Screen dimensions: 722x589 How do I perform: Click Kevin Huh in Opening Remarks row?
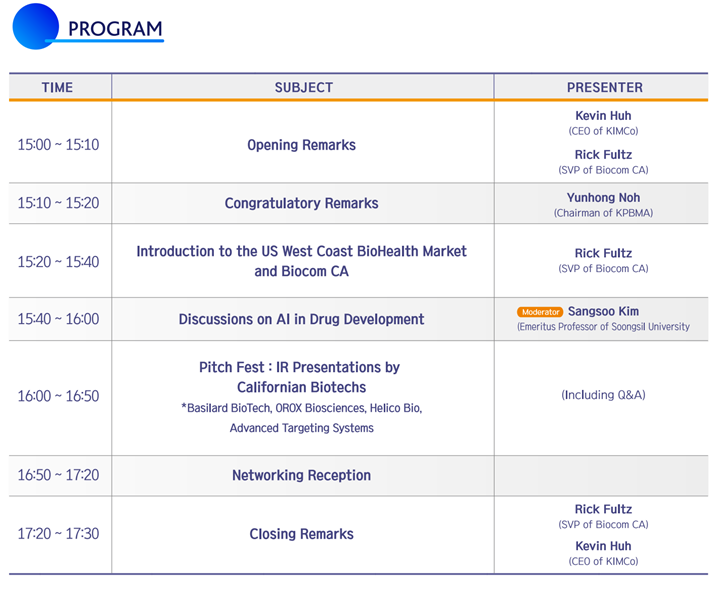tap(603, 116)
